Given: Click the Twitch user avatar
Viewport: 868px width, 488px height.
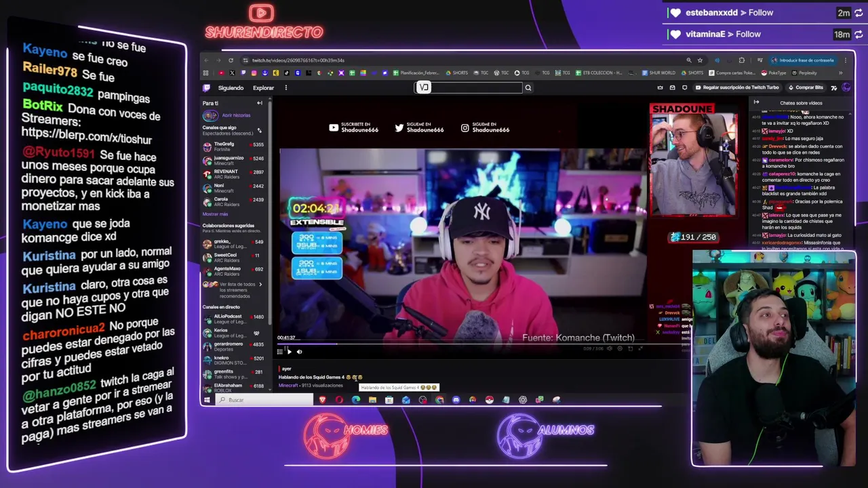Looking at the screenshot, I should 846,87.
